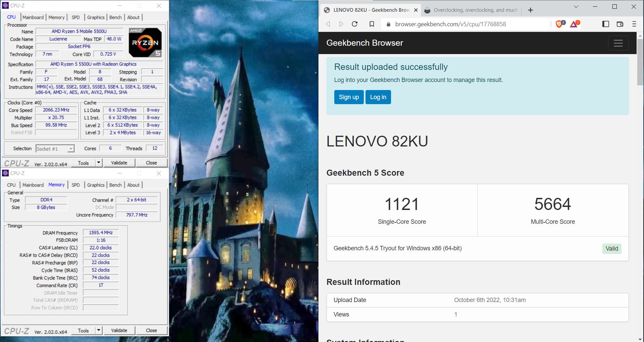
Task: Reload the Geekbench page
Action: pyautogui.click(x=354, y=24)
